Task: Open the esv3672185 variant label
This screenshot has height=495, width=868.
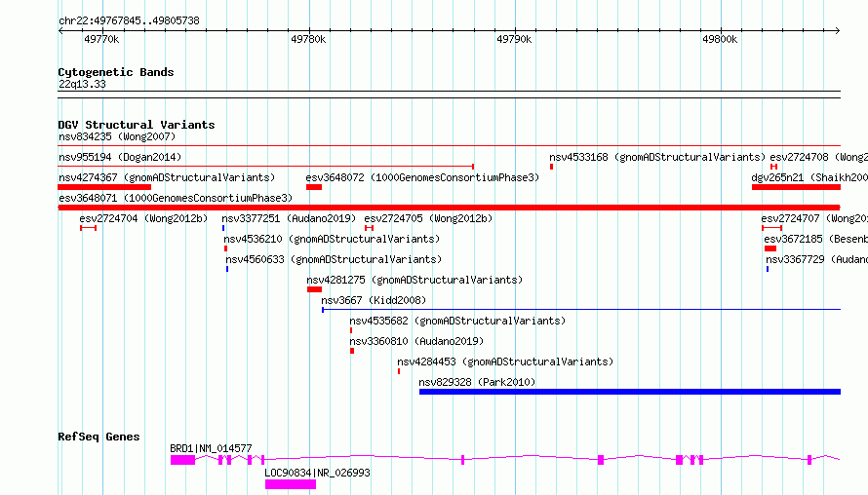Action: (x=816, y=239)
